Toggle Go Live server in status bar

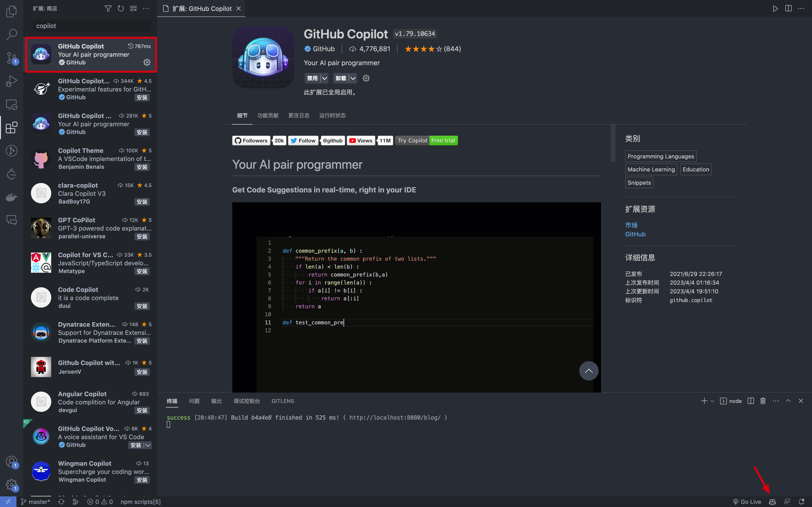(x=747, y=502)
